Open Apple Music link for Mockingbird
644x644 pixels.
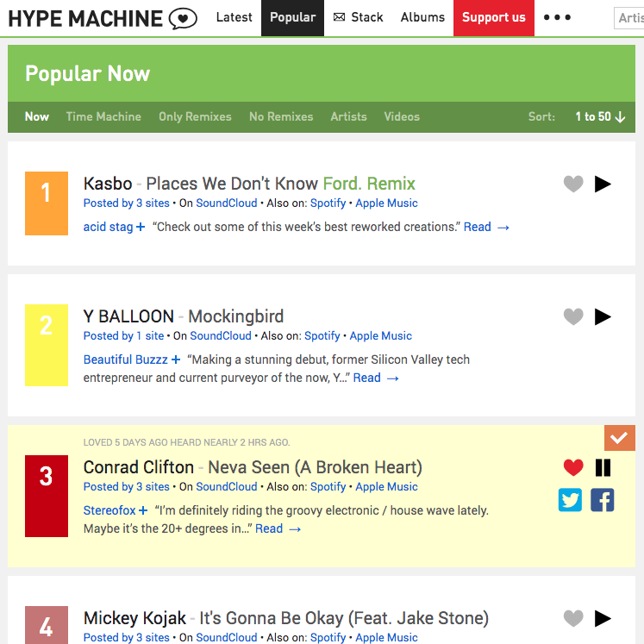[x=381, y=335]
